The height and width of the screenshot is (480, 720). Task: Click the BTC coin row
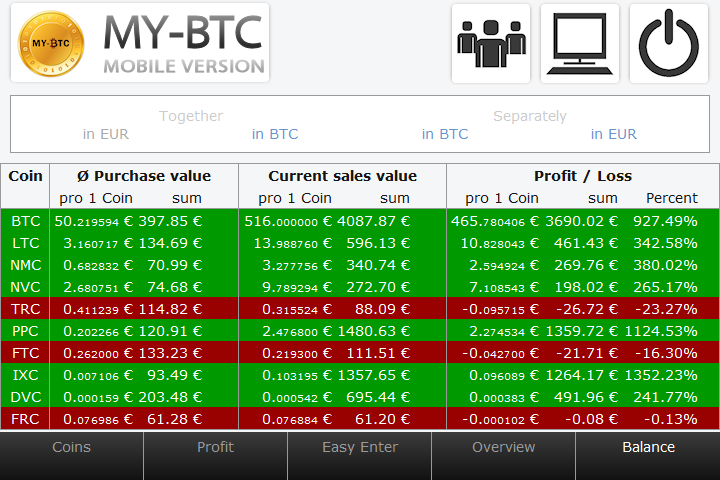tap(360, 221)
